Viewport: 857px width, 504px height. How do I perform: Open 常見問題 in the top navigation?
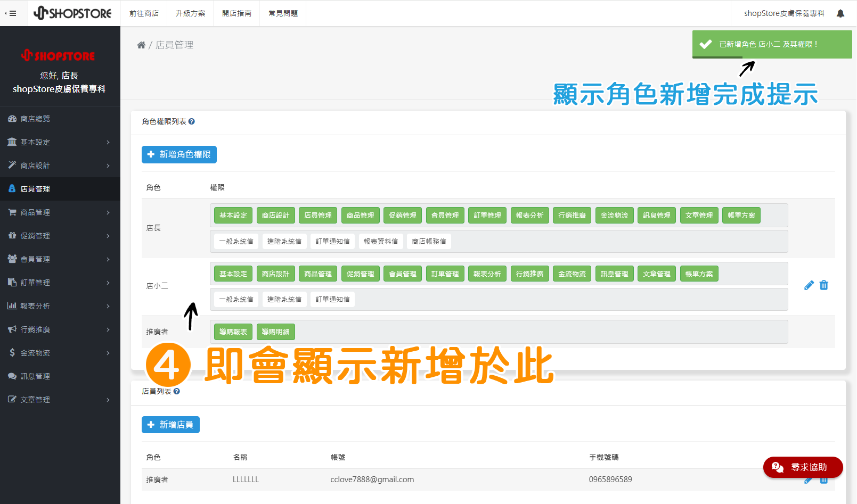point(283,13)
